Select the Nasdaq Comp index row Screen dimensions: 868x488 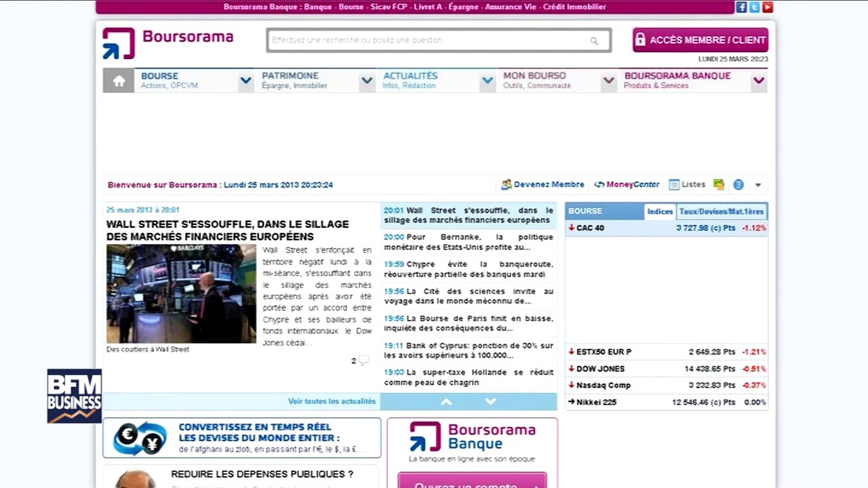[667, 385]
